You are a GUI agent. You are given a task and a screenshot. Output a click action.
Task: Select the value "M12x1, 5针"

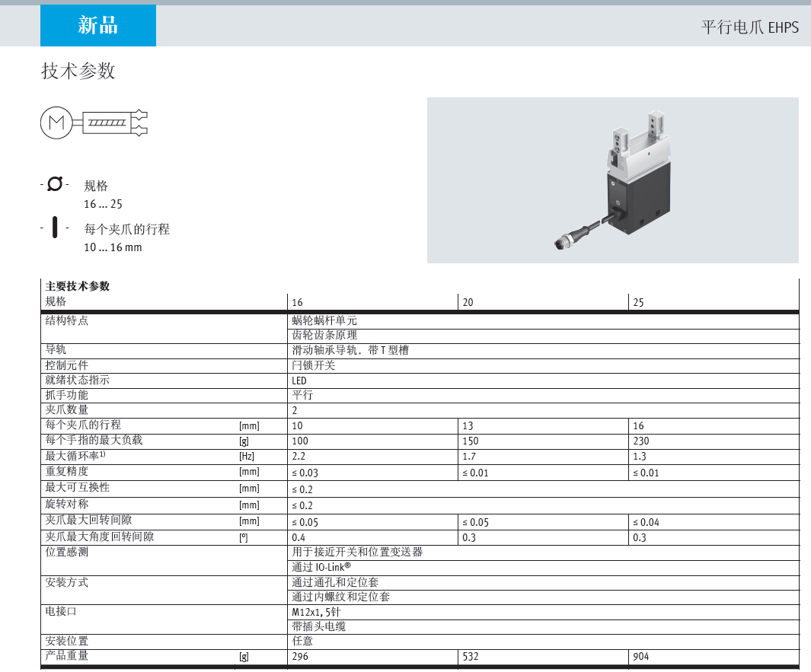coord(316,612)
